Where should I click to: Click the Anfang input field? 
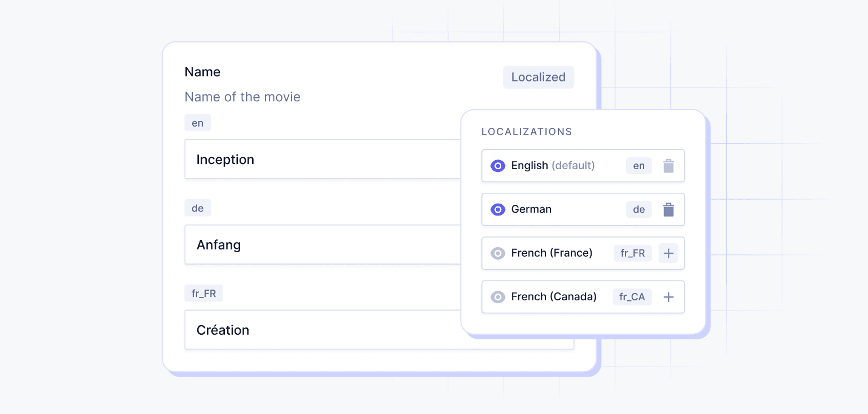323,245
